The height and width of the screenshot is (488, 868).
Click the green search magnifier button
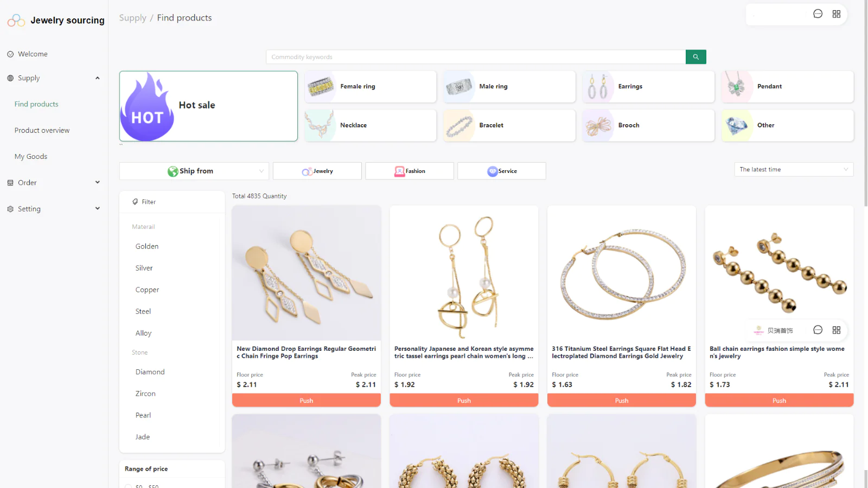tap(695, 57)
